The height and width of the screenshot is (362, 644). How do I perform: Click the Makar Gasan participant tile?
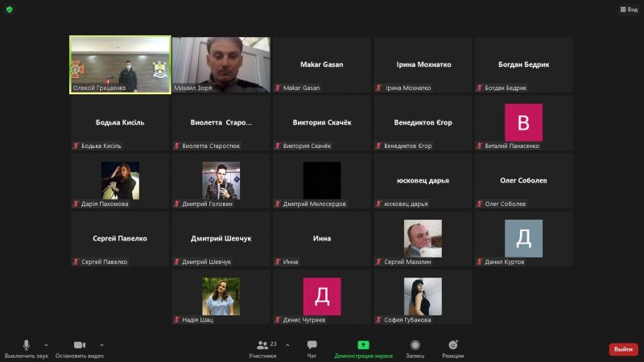click(322, 65)
